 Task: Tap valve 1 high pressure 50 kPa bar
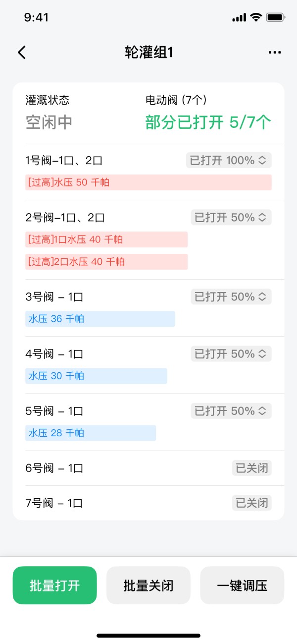(148, 182)
